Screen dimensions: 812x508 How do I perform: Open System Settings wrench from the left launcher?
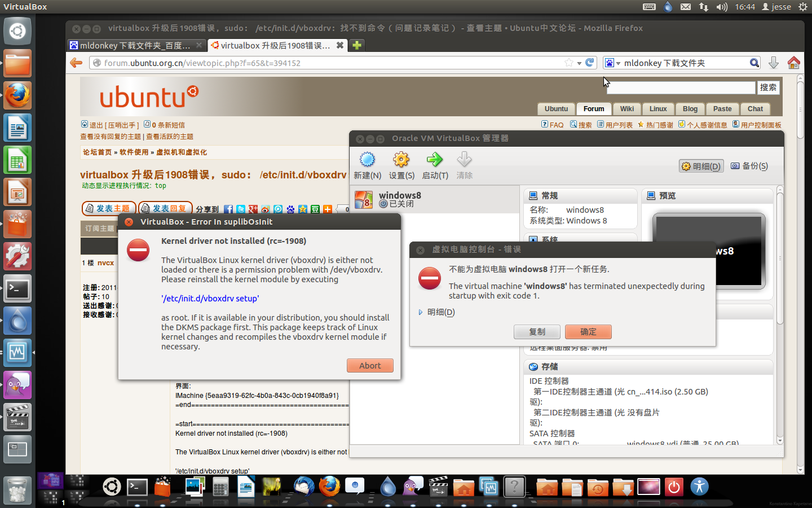pos(17,257)
